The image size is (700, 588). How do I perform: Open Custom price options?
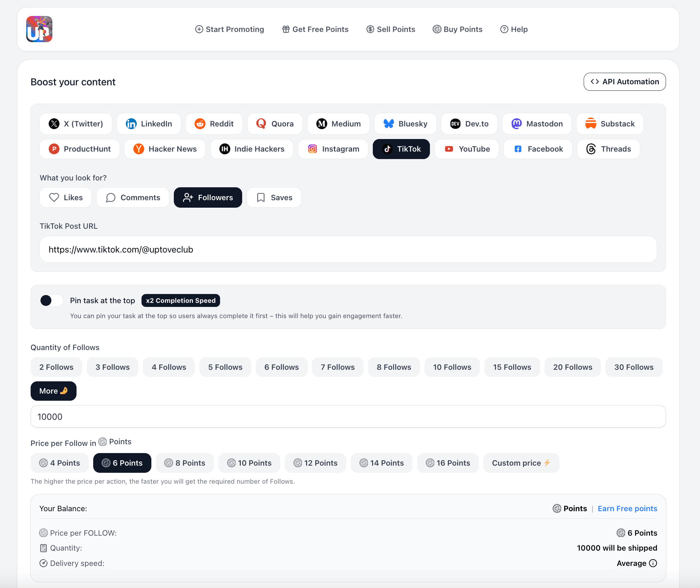[x=521, y=463]
